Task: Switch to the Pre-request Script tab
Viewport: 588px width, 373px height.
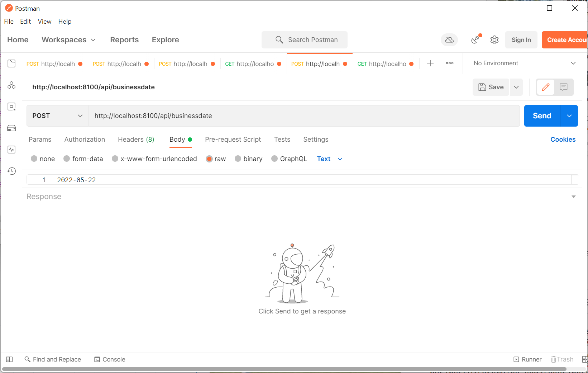Action: coord(233,140)
